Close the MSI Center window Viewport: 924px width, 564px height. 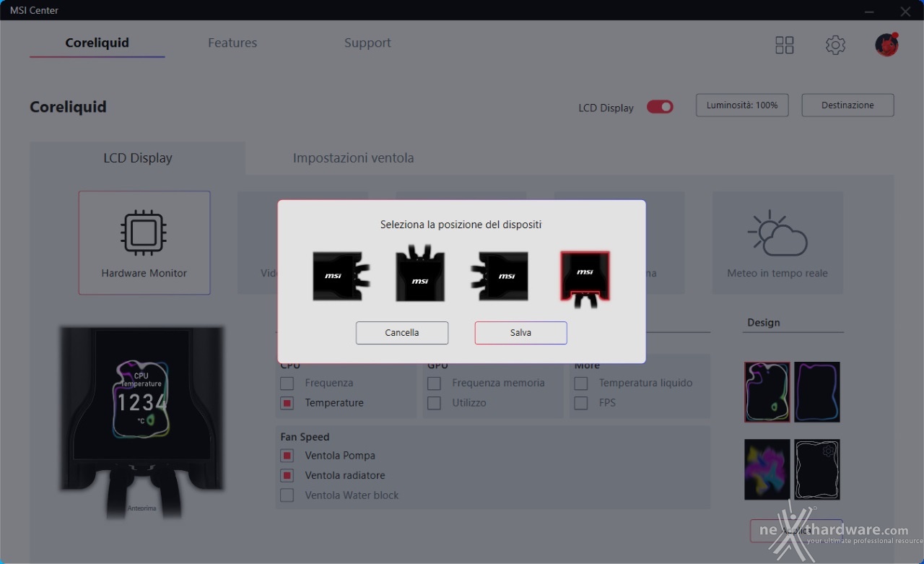(x=905, y=11)
